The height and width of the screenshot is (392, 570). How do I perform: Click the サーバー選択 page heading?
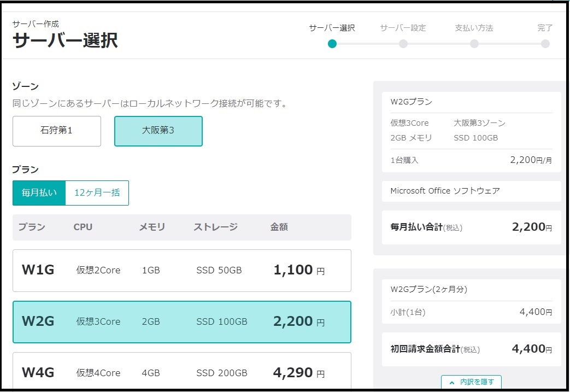65,40
